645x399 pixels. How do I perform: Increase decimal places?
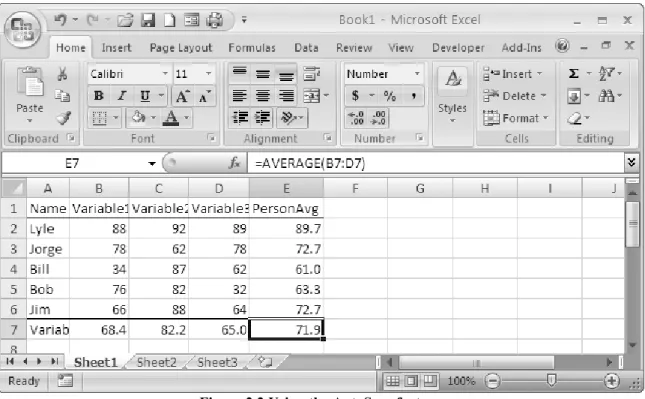click(356, 118)
